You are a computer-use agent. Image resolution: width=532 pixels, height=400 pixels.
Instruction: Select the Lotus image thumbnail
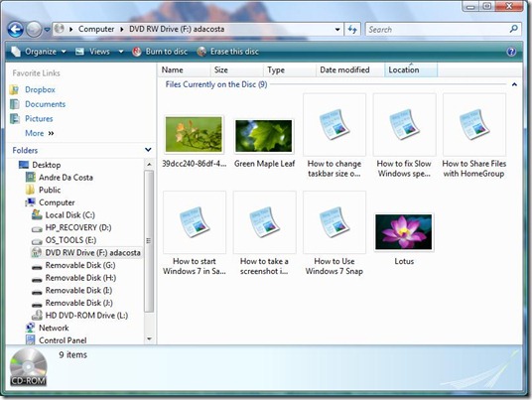404,232
